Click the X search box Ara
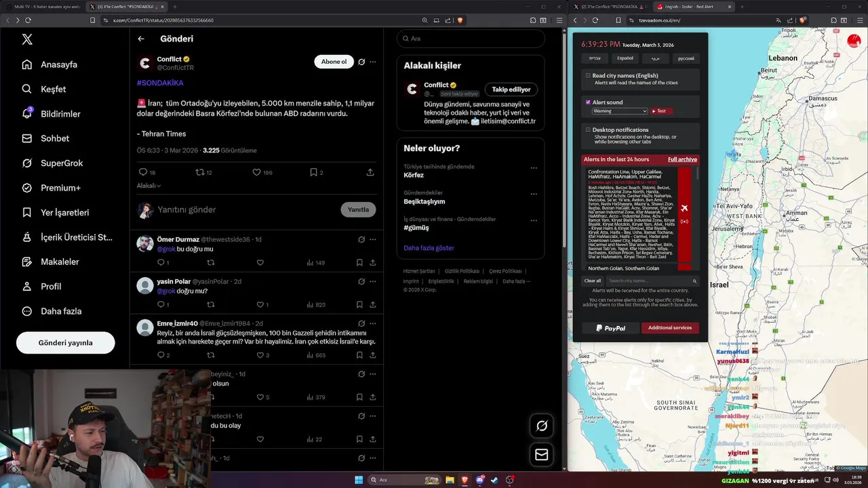Viewport: 868px width, 488px height. 471,39
